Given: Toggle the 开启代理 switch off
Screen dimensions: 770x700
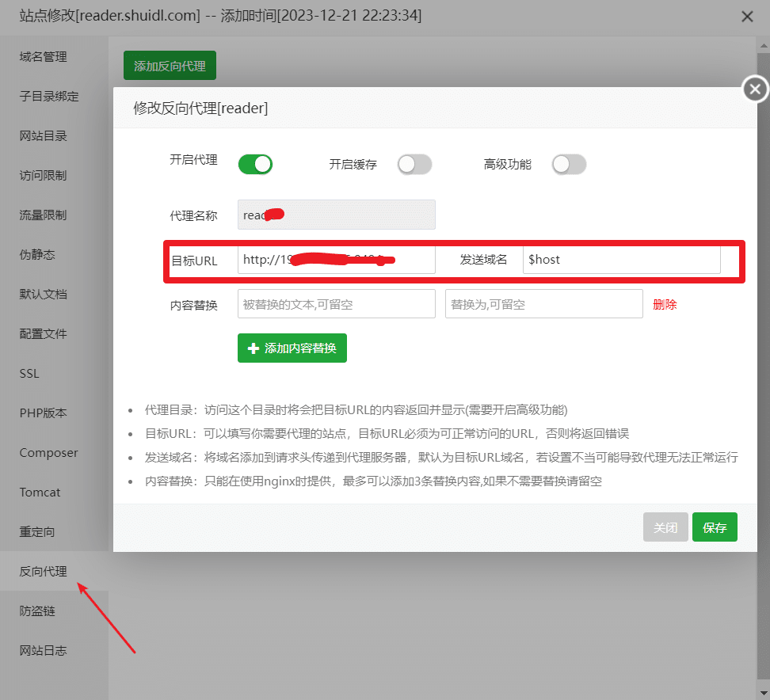Looking at the screenshot, I should 255,164.
